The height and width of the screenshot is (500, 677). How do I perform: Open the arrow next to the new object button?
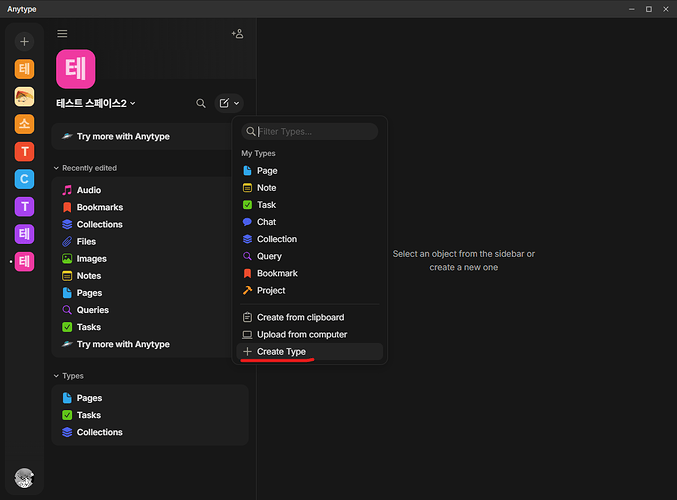coord(237,103)
